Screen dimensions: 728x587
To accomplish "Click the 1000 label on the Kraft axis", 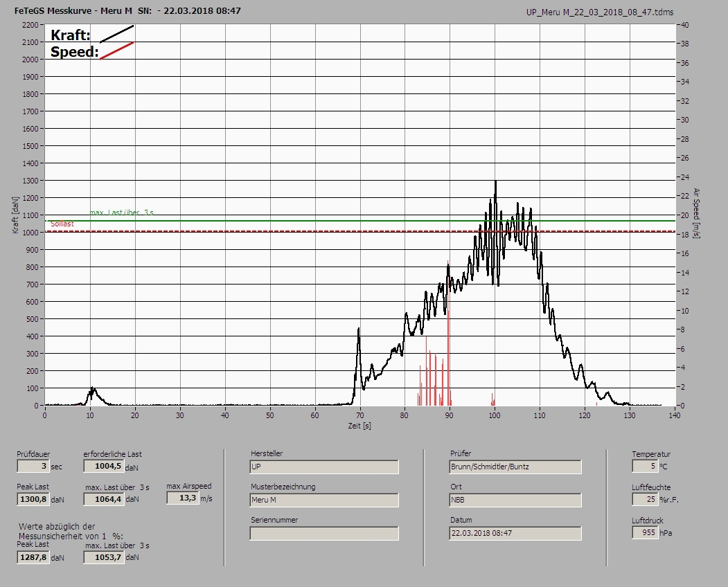I will click(30, 233).
